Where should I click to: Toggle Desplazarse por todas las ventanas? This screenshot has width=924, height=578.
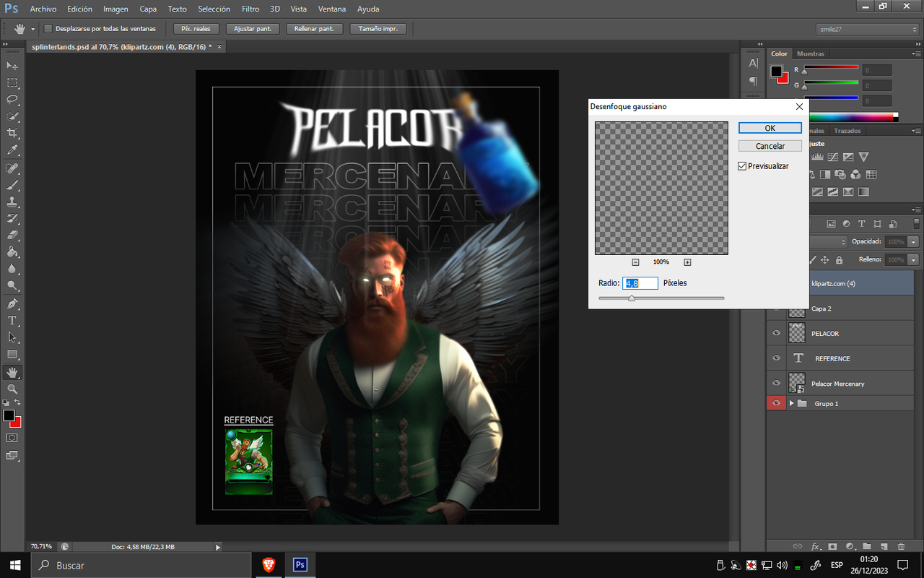48,29
